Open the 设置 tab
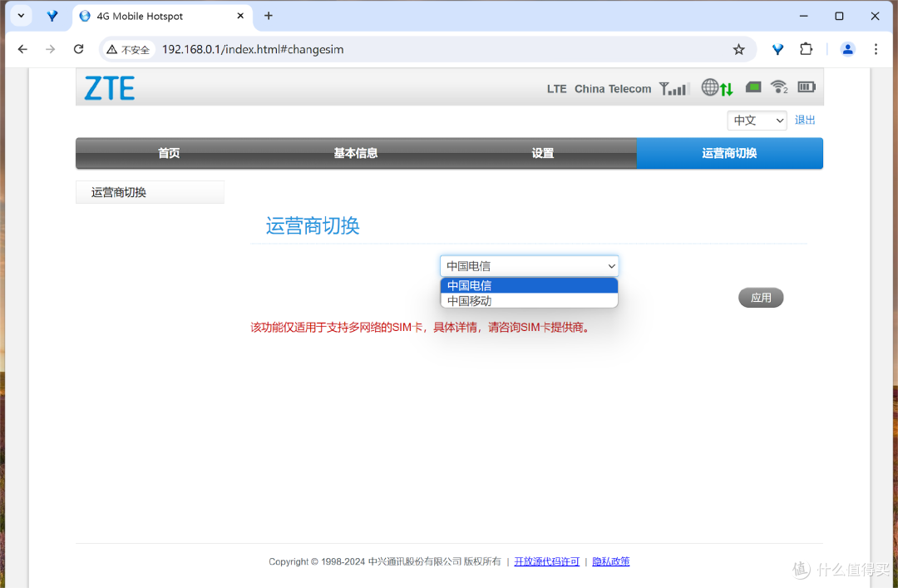Viewport: 898px width, 588px height. (x=542, y=153)
